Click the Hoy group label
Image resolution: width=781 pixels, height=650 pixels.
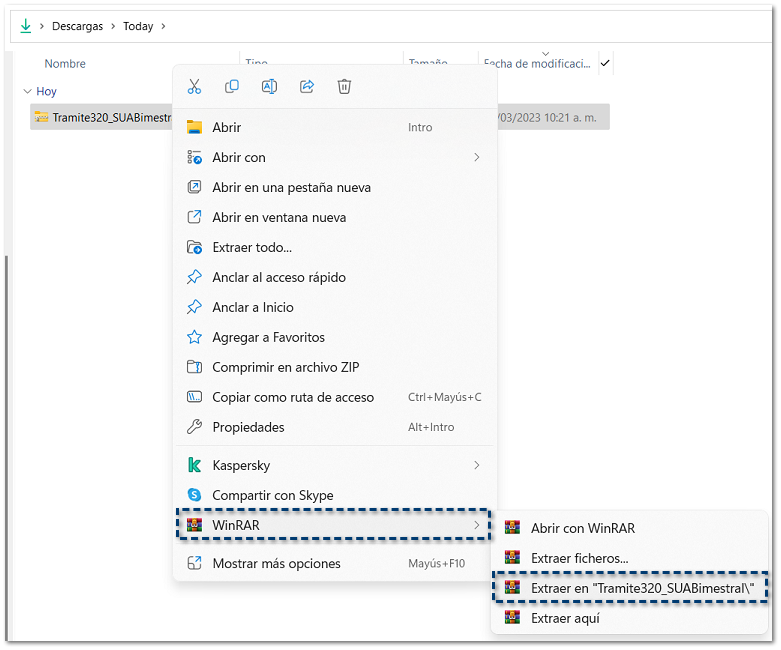pos(46,91)
